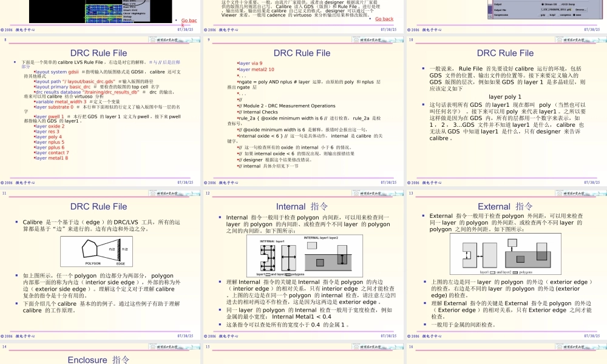
Task: Select slide 16 thumbnail at the bottom right
Action: pyautogui.click(x=507, y=354)
